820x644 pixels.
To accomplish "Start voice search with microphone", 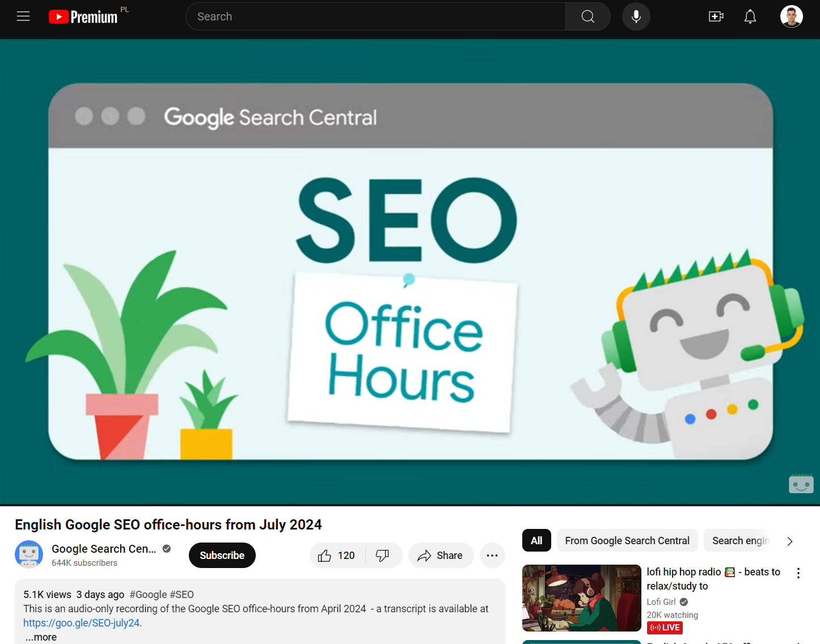I will tap(636, 16).
